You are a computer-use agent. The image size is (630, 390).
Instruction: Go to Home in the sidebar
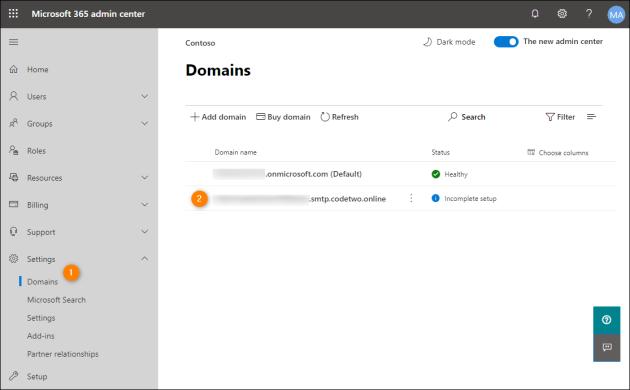tap(38, 69)
